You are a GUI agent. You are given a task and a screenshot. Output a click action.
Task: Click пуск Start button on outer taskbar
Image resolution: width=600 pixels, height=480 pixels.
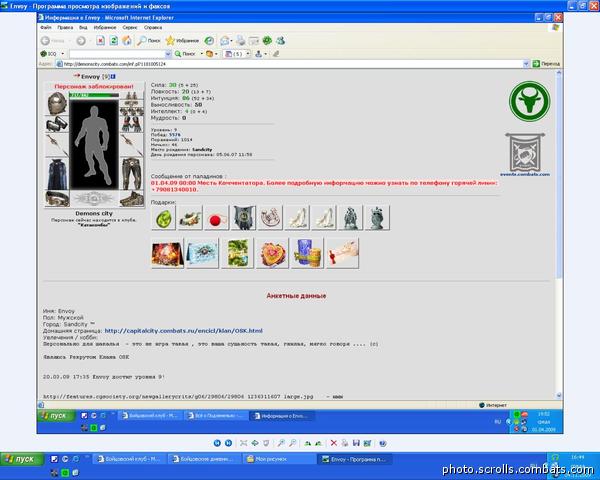(x=22, y=459)
